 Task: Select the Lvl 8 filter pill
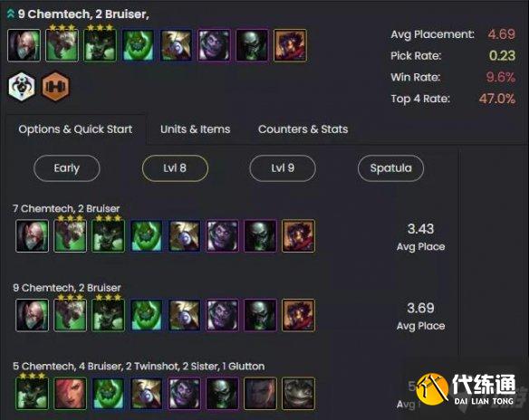tap(175, 168)
